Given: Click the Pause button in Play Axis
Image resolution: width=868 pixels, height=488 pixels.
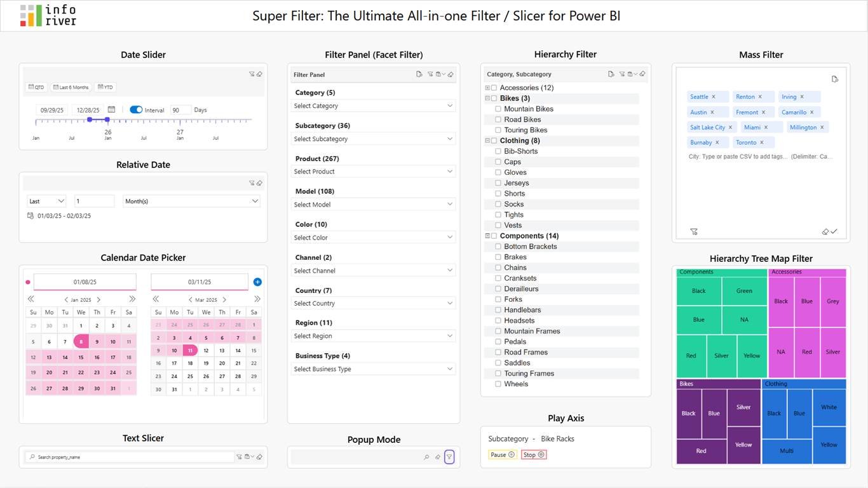Looking at the screenshot, I should (x=502, y=455).
